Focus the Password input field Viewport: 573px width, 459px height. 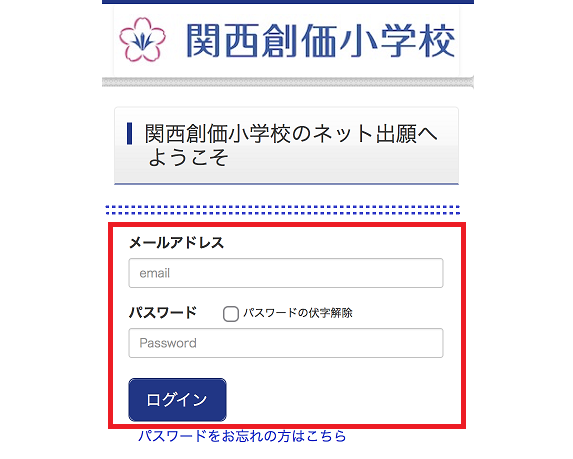[x=286, y=343]
